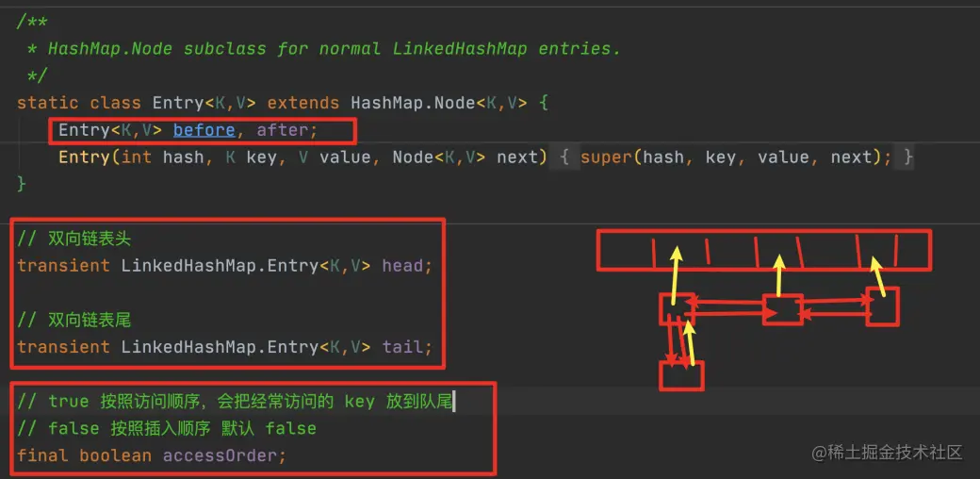Click 'final boolean' keywords
The height and width of the screenshot is (479, 980).
[x=85, y=455]
